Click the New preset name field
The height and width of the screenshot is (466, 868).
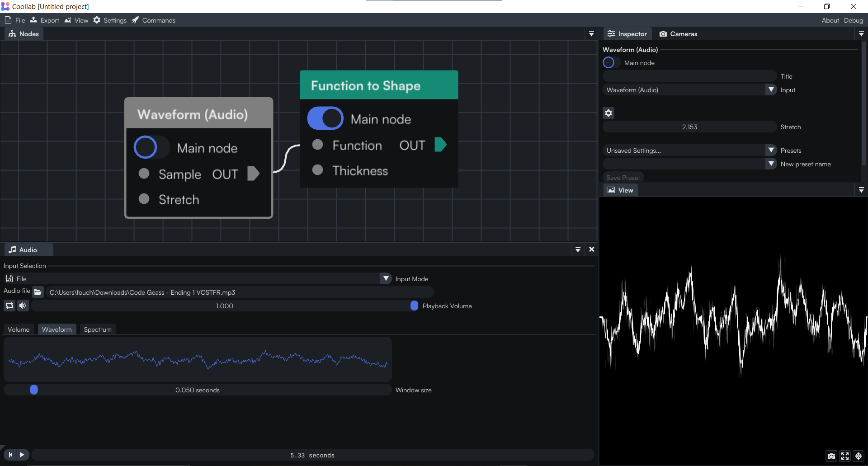684,164
